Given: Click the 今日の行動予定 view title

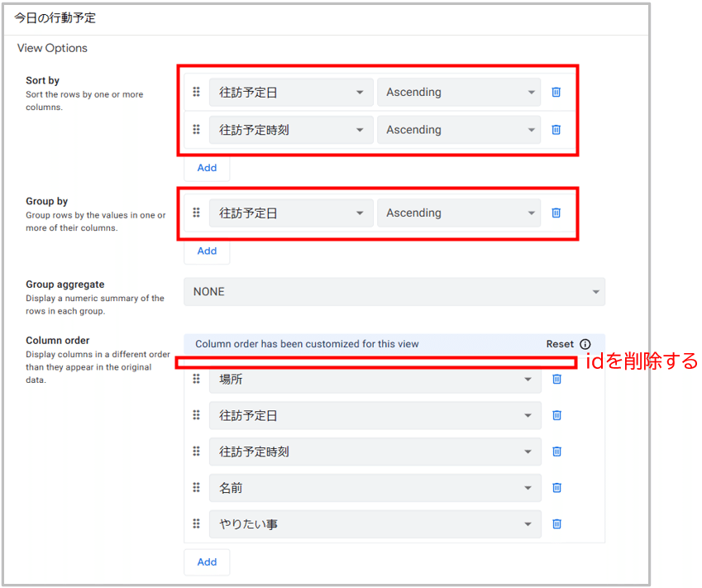Looking at the screenshot, I should click(x=55, y=18).
